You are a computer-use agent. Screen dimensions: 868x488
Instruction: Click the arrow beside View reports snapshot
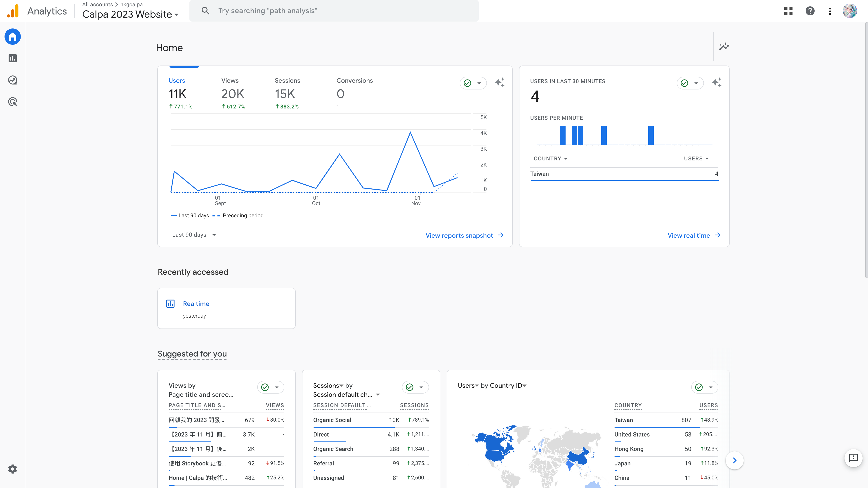[501, 235]
